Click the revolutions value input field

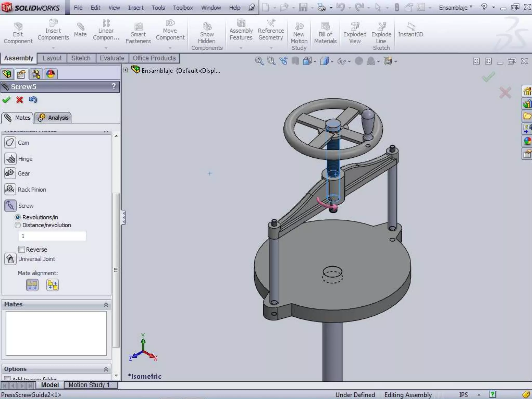pos(52,236)
